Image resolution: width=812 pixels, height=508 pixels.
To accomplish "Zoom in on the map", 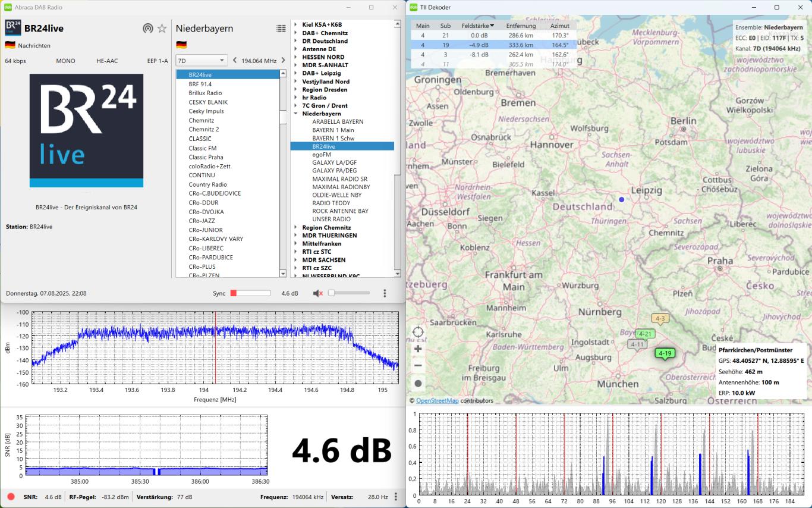I will click(x=418, y=349).
